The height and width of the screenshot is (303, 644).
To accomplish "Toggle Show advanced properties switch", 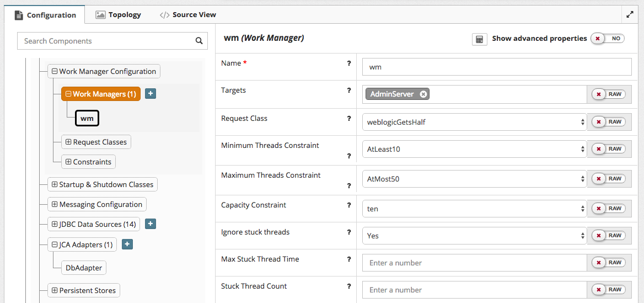I will [608, 39].
